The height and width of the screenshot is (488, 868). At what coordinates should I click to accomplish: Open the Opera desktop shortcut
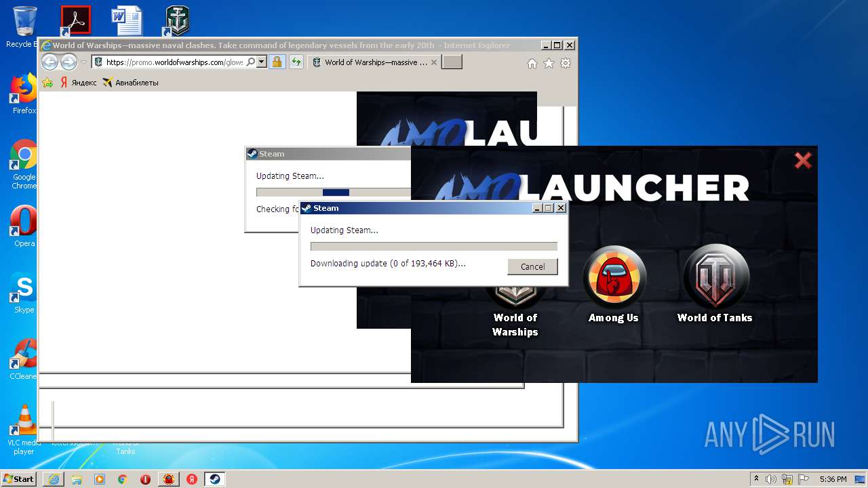(x=24, y=227)
